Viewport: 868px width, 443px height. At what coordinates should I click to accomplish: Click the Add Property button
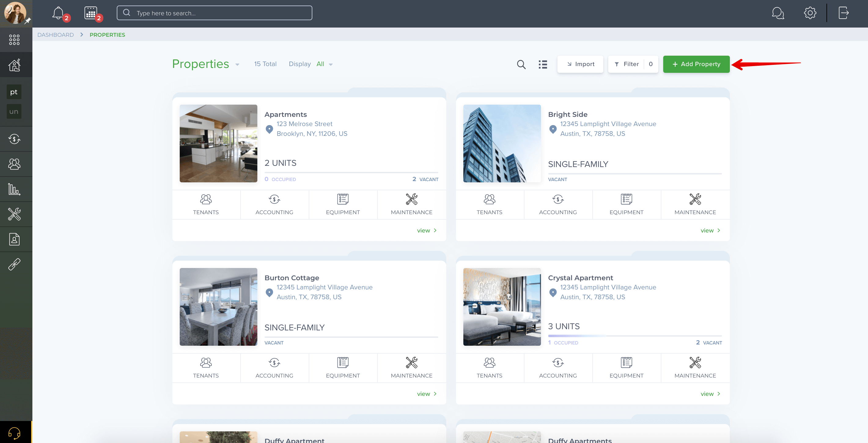click(696, 64)
